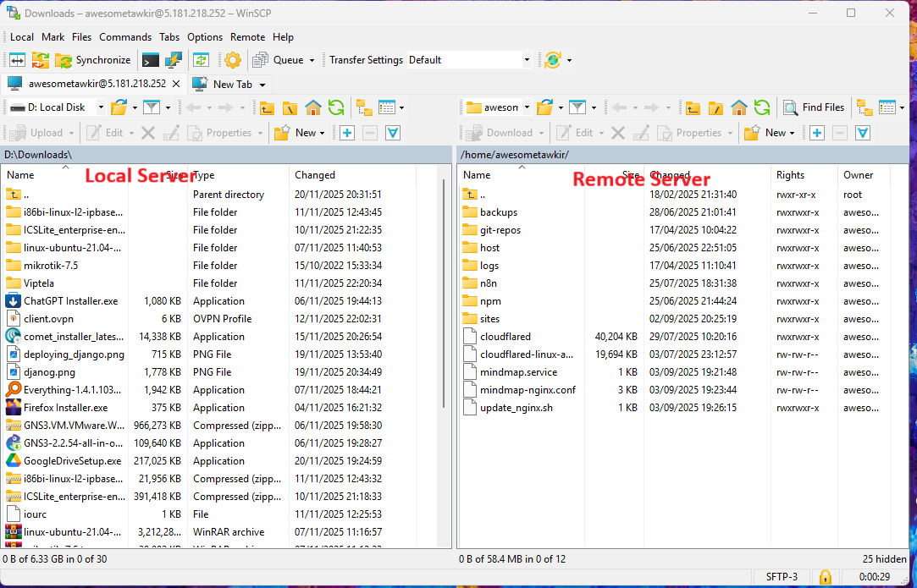Click the Preferences gear icon
The height and width of the screenshot is (588, 917).
(x=233, y=60)
